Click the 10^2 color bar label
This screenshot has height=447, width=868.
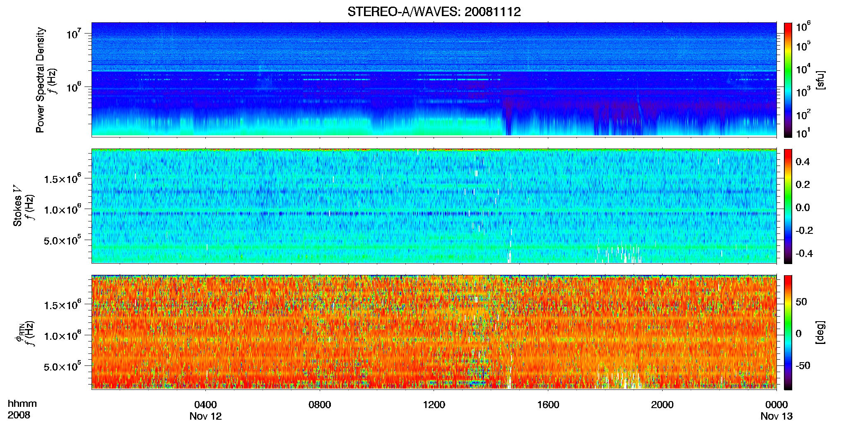click(x=803, y=115)
